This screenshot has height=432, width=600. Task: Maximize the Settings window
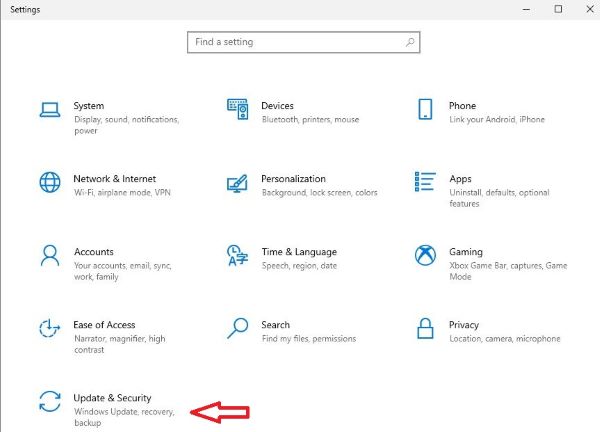[558, 9]
